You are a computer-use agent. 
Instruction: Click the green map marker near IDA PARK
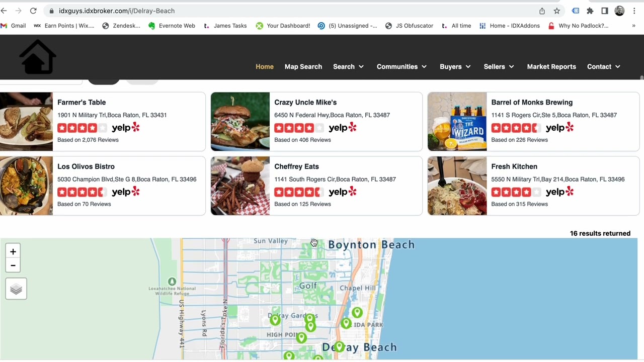pyautogui.click(x=346, y=323)
